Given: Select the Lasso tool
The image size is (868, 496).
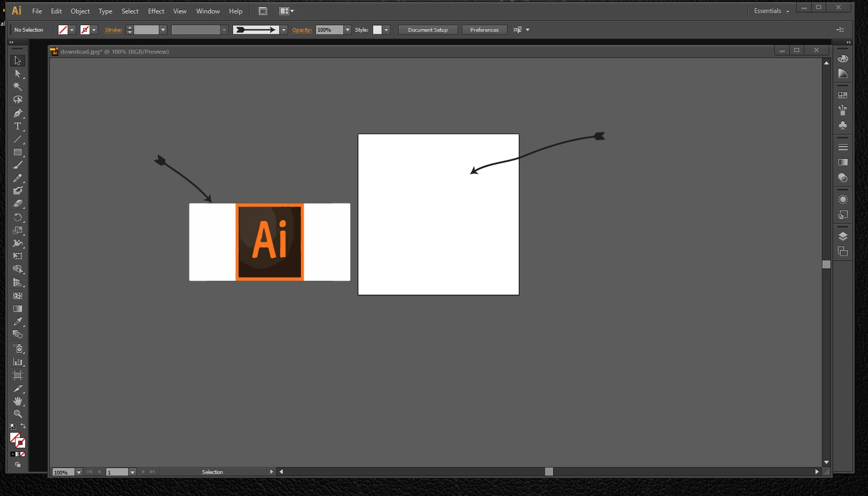Looking at the screenshot, I should [x=18, y=100].
